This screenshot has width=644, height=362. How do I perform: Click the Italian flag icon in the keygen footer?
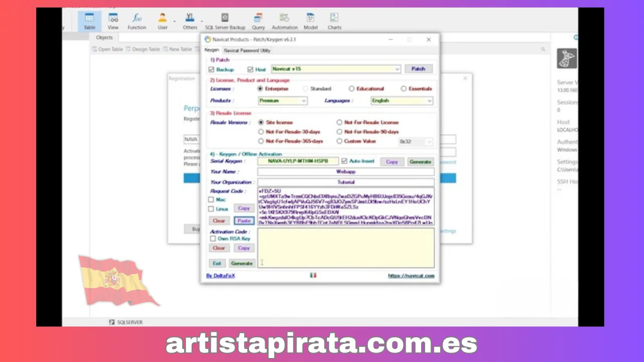tap(313, 276)
